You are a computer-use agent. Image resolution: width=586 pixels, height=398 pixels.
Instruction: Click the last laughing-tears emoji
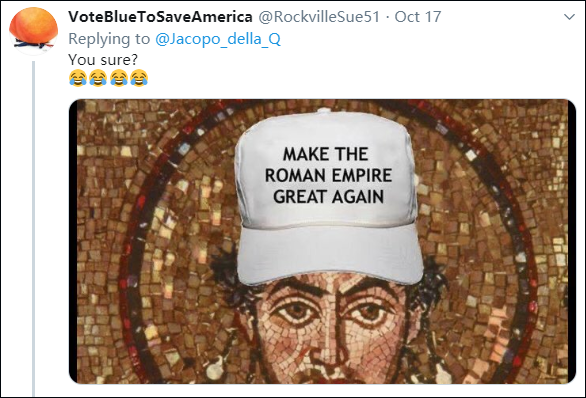139,78
